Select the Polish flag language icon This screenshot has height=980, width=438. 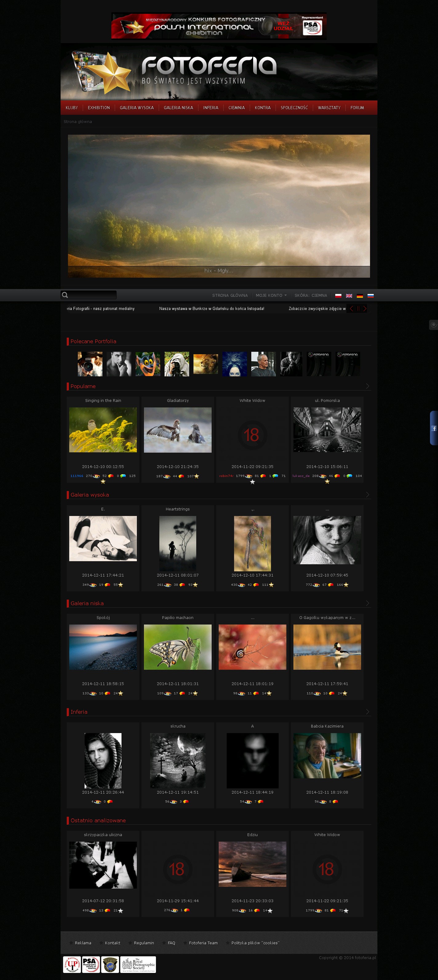(x=338, y=296)
